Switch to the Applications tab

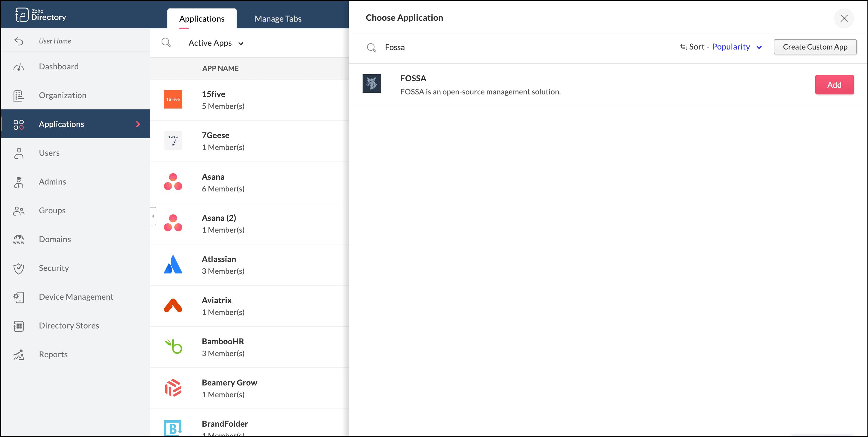202,18
